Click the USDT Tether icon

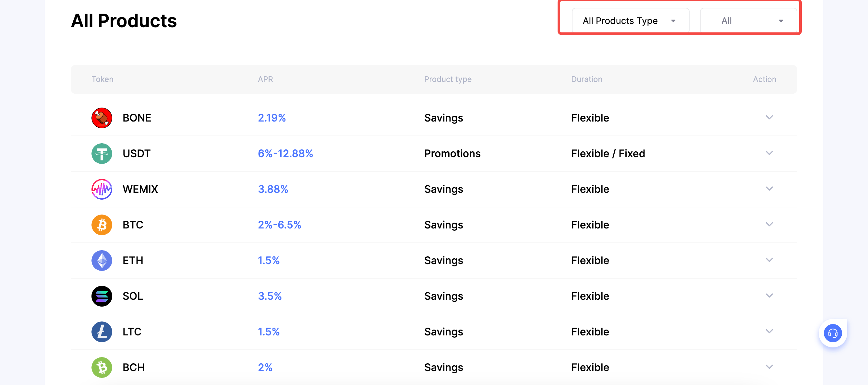102,154
